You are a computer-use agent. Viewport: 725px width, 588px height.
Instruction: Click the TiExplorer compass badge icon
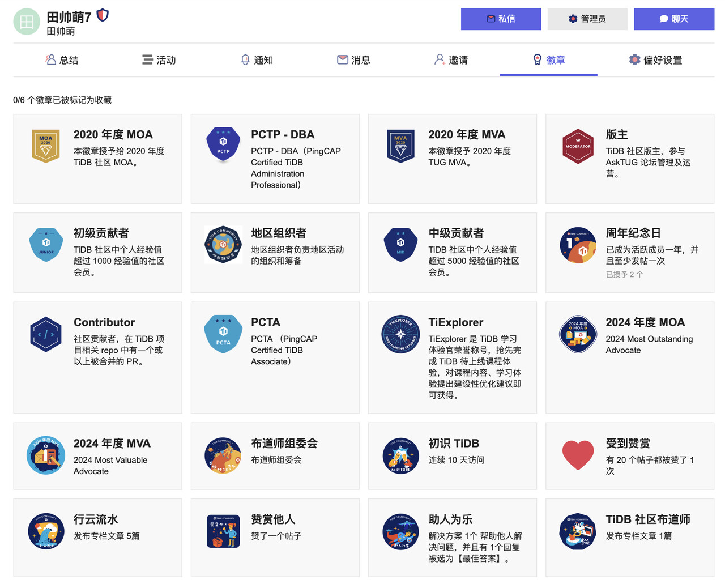pyautogui.click(x=400, y=334)
